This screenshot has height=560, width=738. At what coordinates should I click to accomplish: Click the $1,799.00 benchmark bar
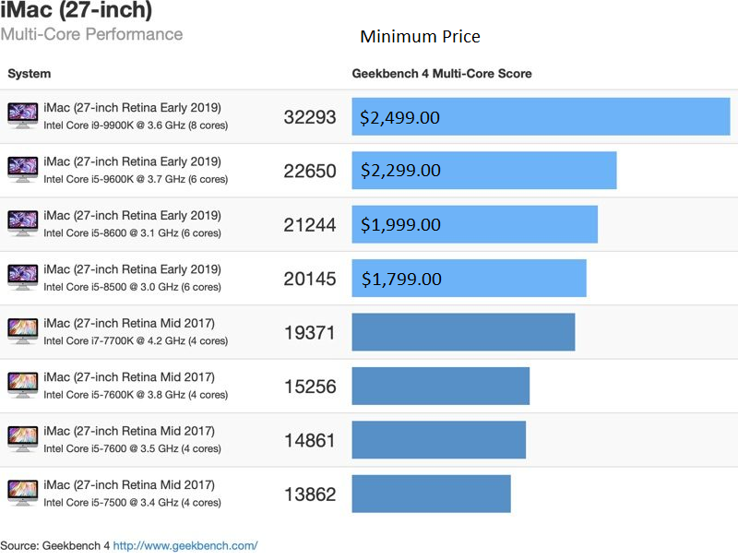click(x=469, y=279)
